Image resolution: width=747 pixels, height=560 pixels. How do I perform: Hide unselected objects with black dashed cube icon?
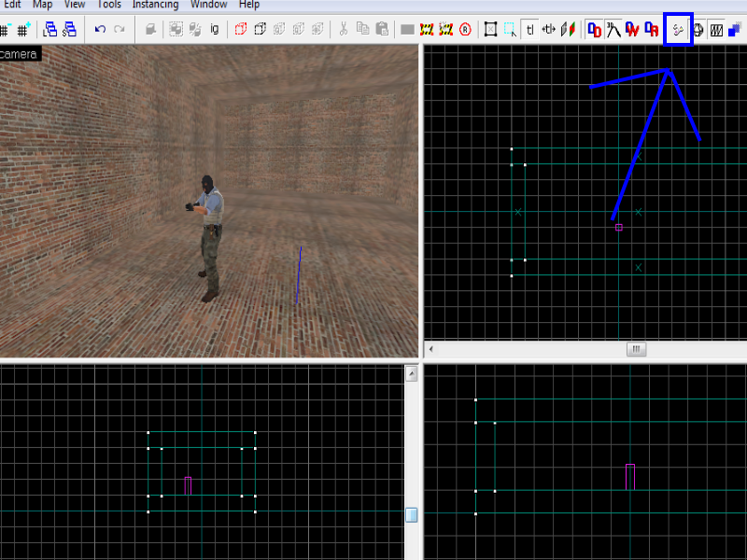point(261,30)
